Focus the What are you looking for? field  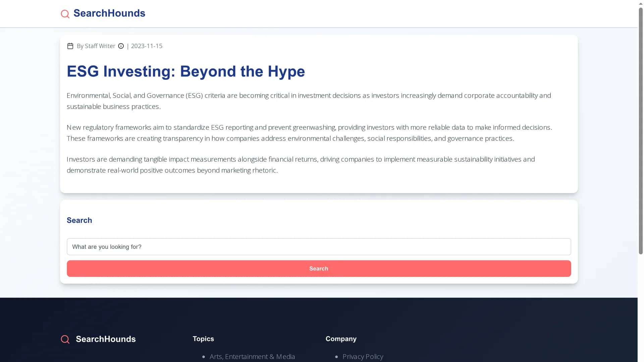pyautogui.click(x=319, y=247)
